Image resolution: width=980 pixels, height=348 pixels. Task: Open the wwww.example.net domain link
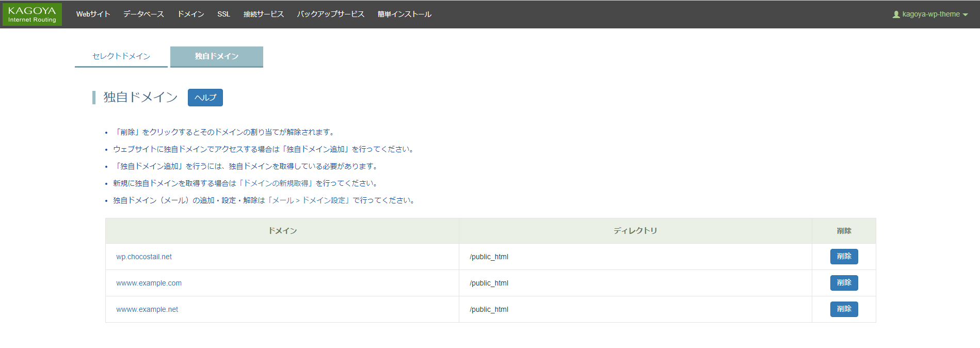pos(147,309)
